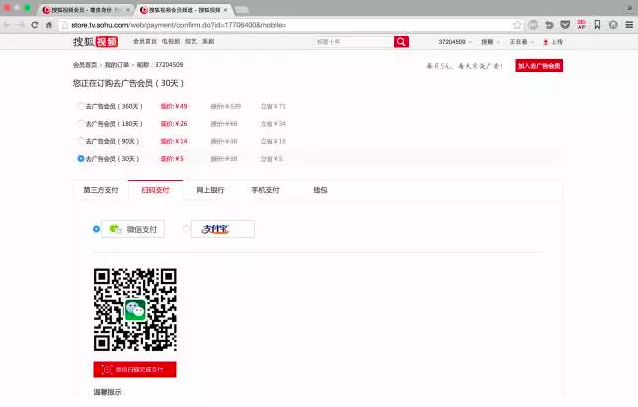Screen dimensions: 638x407
Task: Close the active second browser tab
Action: tap(225, 10)
